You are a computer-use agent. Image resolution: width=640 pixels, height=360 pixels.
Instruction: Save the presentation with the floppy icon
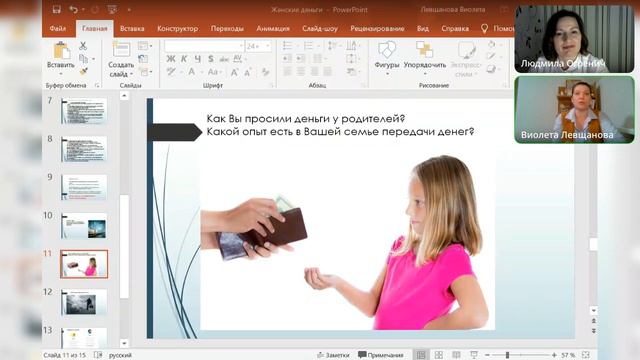pos(57,9)
